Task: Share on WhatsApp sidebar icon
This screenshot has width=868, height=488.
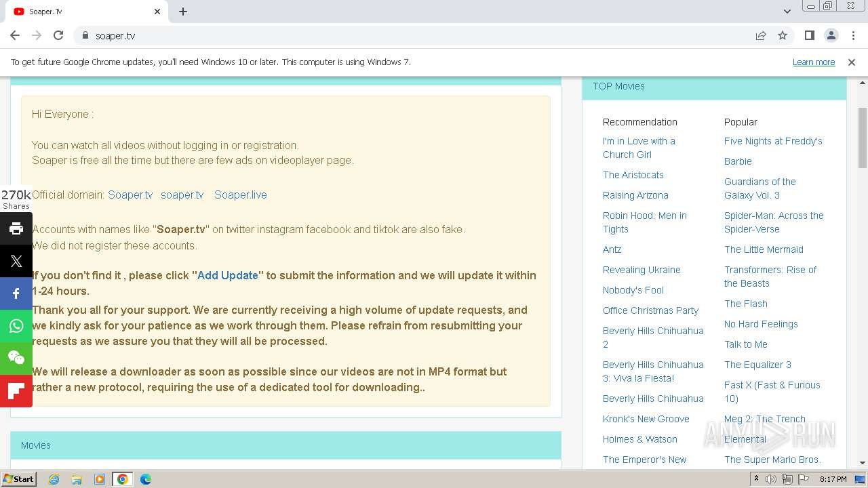Action: coord(16,326)
